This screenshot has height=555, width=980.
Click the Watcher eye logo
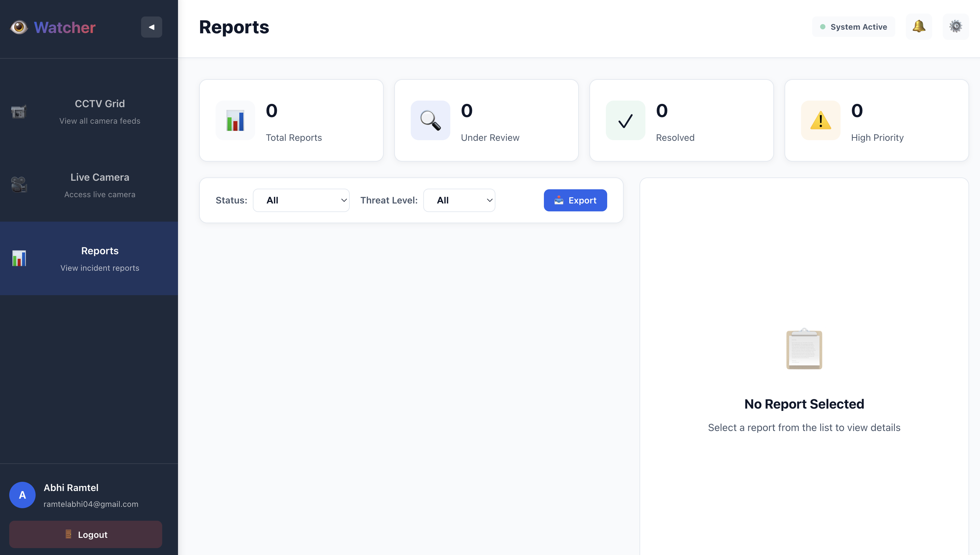click(19, 27)
